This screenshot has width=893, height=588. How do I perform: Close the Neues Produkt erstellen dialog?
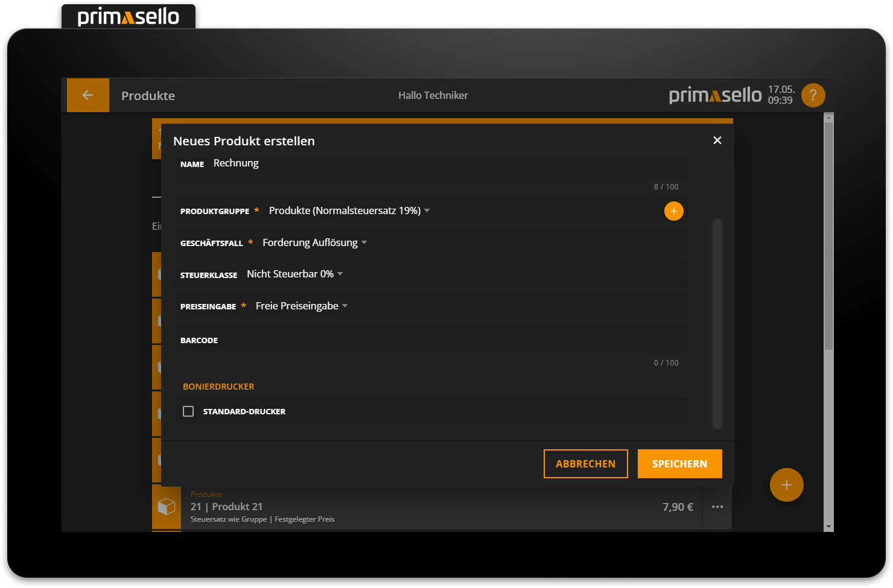coord(717,141)
